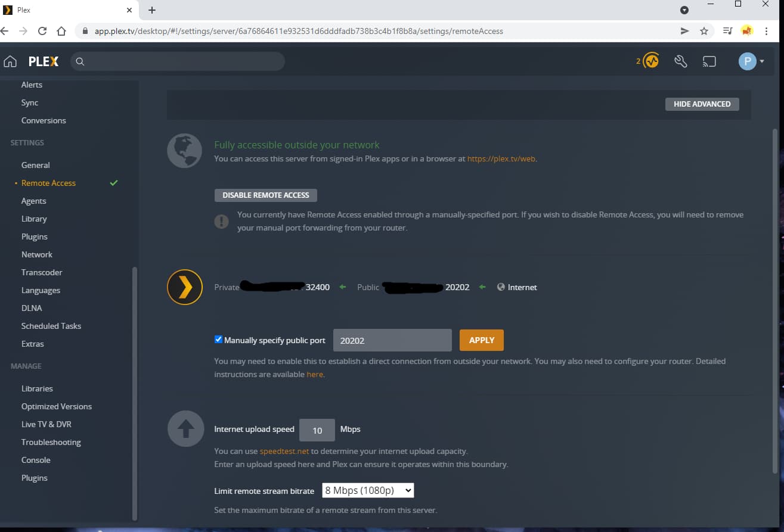
Task: Open Limit remote stream bitrate dropdown
Action: [x=368, y=490]
